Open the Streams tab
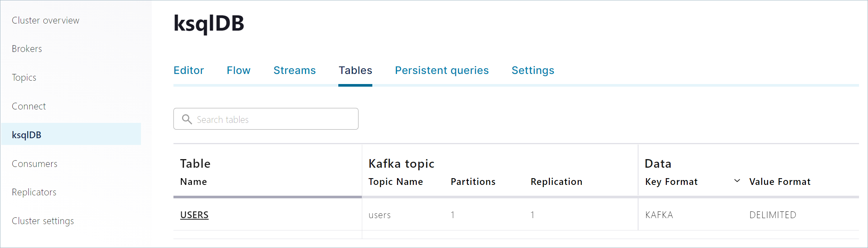The height and width of the screenshot is (248, 868). 294,70
